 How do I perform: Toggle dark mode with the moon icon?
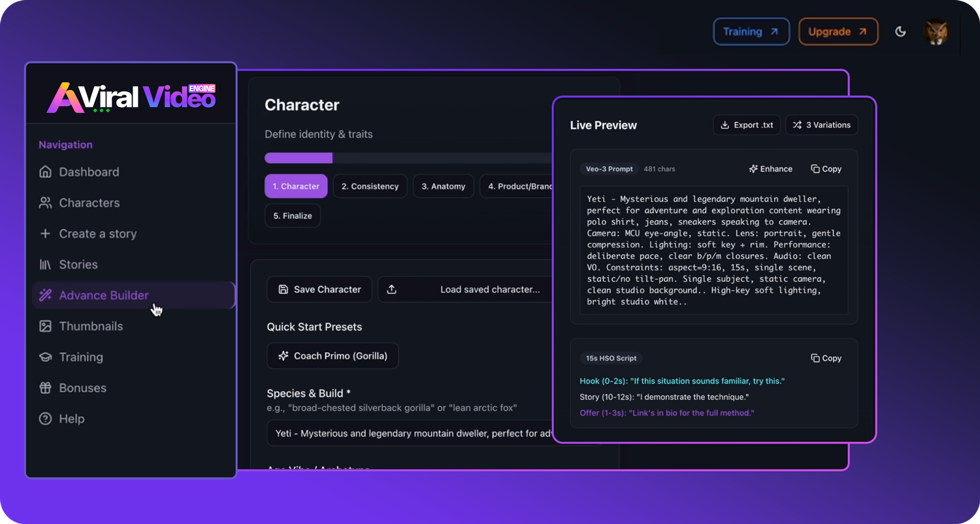[900, 31]
